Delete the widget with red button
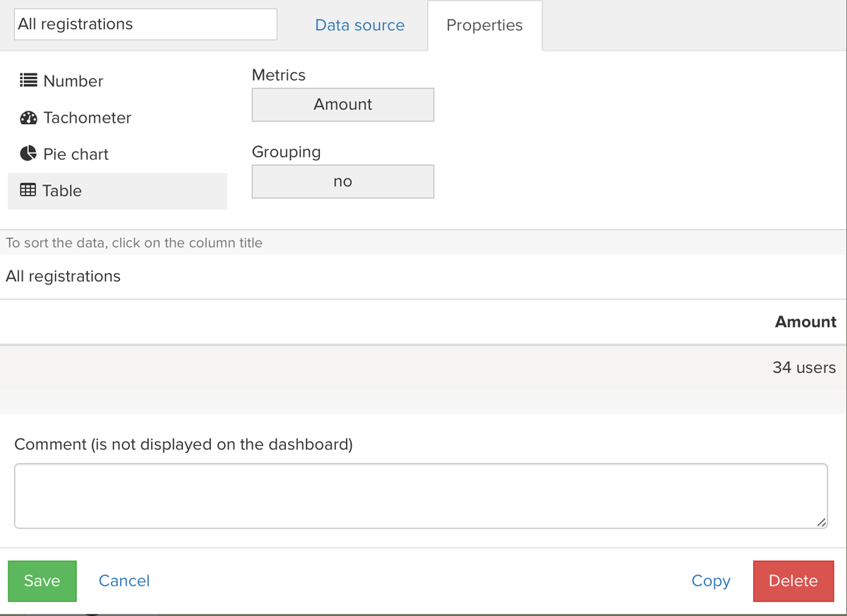 pos(793,581)
